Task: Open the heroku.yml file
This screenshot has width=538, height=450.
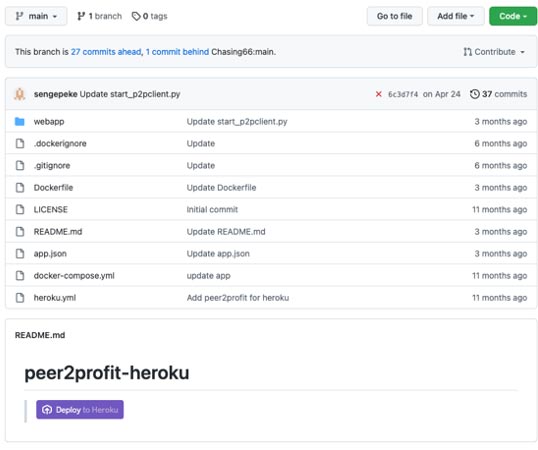Action: tap(55, 297)
